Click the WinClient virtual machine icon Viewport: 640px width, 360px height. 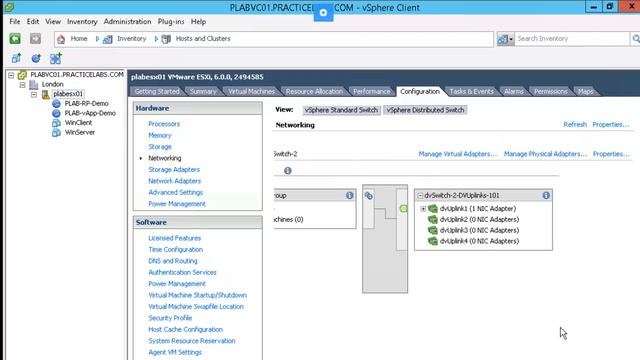[56, 123]
